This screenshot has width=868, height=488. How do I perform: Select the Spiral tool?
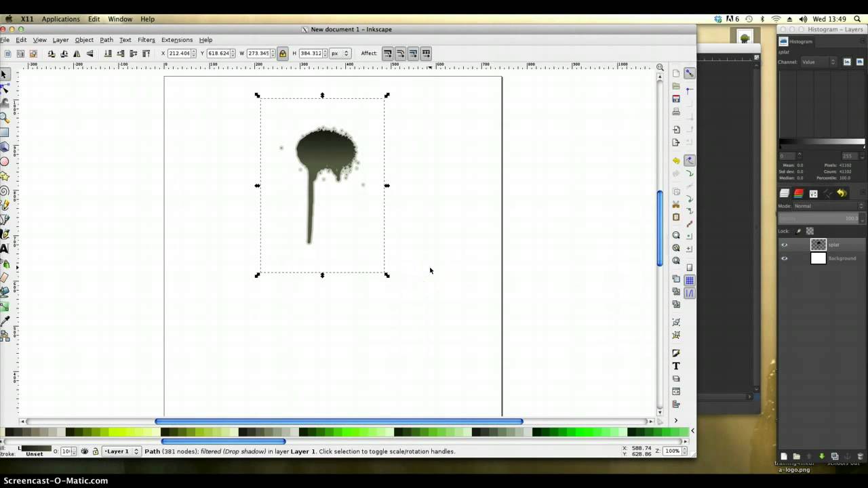click(x=4, y=191)
